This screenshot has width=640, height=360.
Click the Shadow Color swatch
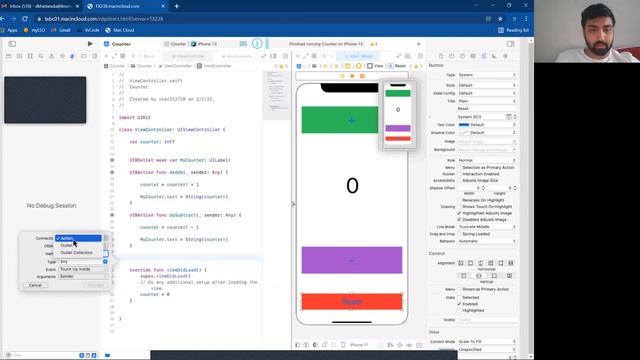click(x=464, y=133)
